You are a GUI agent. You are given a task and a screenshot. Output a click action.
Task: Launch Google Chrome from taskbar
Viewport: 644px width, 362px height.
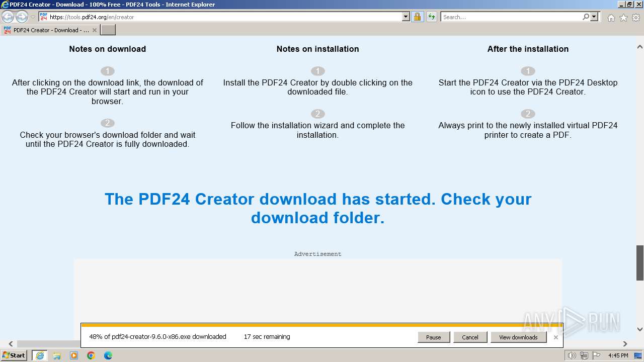[91, 355]
